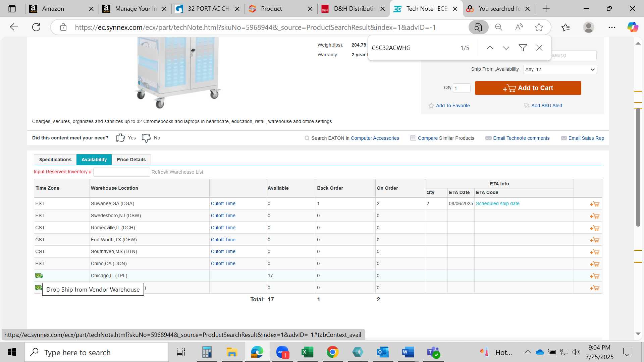Screen dimensions: 644x362
Task: Jump to next find result
Action: (506, 48)
